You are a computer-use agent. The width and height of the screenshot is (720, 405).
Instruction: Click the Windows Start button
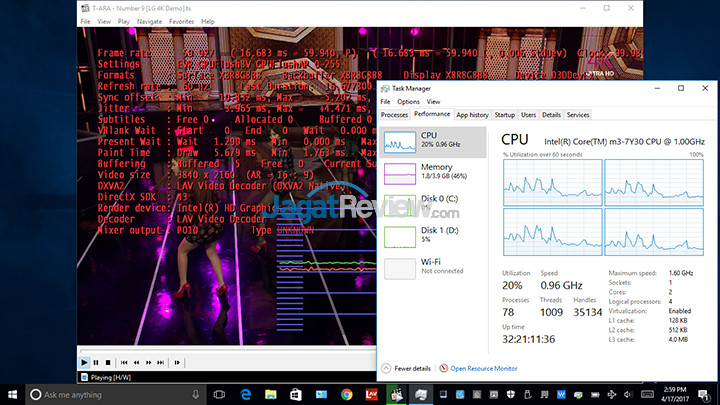tap(12, 394)
